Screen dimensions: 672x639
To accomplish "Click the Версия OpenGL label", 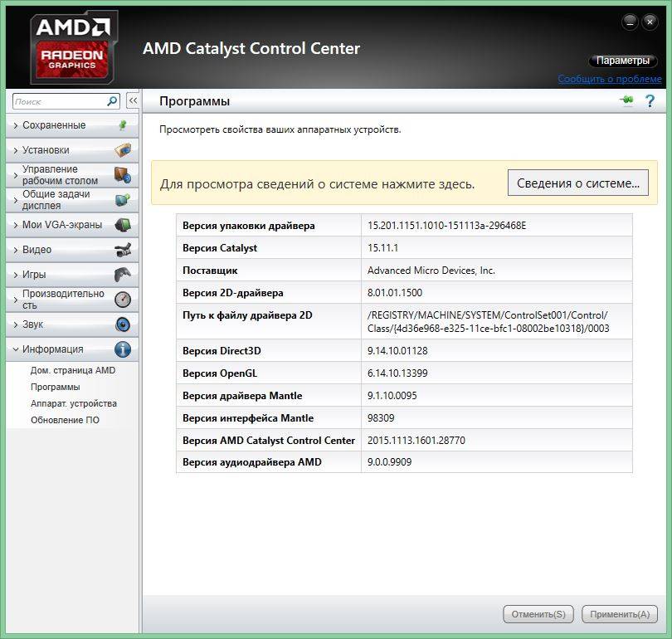I will coord(220,373).
